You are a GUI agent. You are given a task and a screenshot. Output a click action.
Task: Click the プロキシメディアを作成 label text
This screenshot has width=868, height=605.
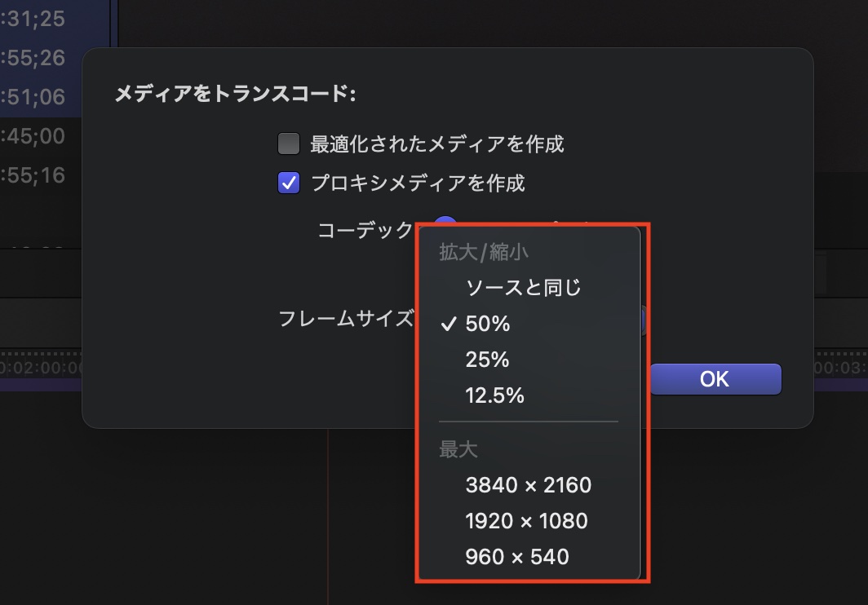click(x=417, y=183)
